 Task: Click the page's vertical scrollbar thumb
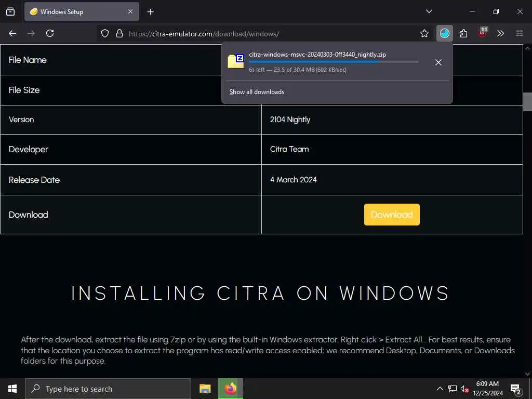coord(527,102)
